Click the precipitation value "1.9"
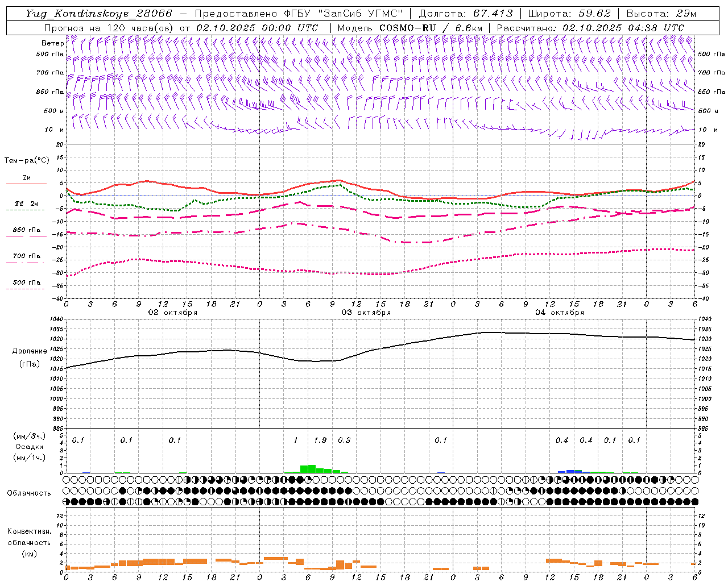This screenshot has width=728, height=582. [320, 440]
